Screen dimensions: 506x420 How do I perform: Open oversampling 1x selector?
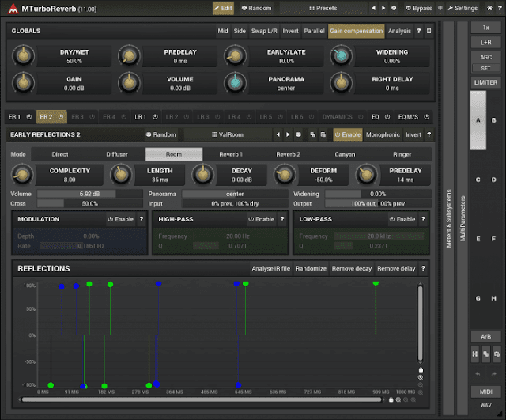(x=485, y=28)
